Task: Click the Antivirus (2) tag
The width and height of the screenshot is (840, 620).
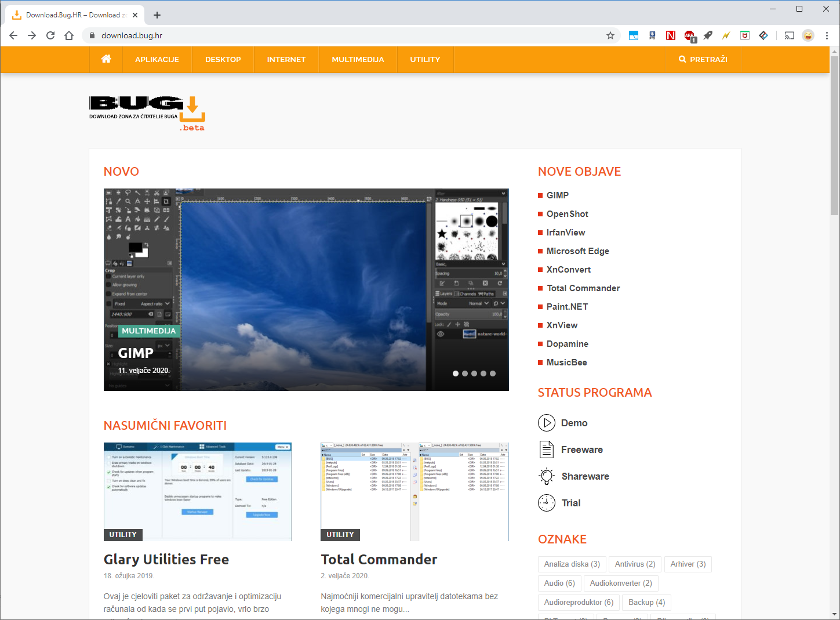Action: 635,564
